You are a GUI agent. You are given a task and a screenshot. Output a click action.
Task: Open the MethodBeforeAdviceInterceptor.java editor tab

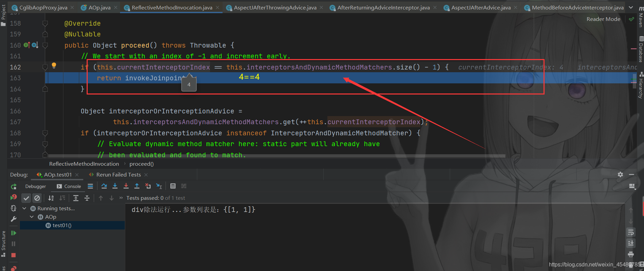574,7
